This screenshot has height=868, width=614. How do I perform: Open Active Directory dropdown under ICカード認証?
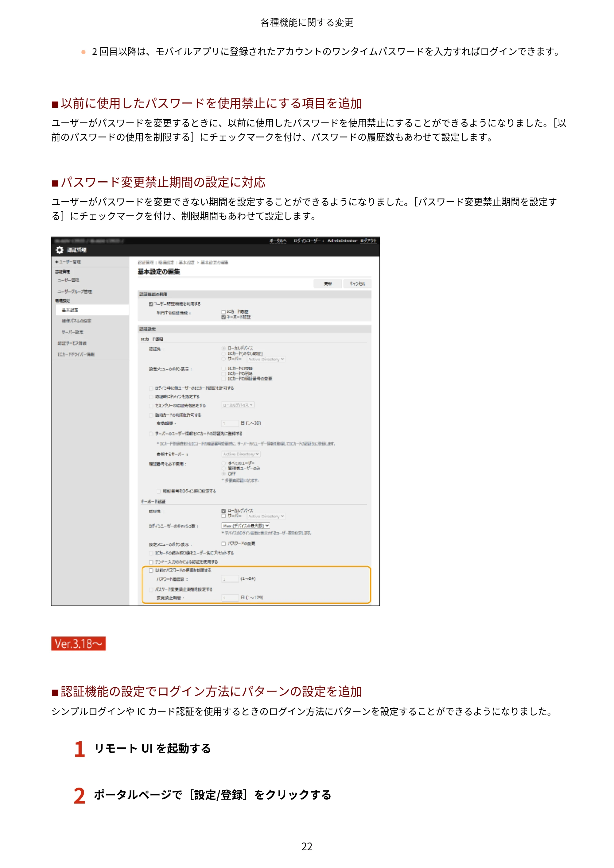click(x=266, y=359)
